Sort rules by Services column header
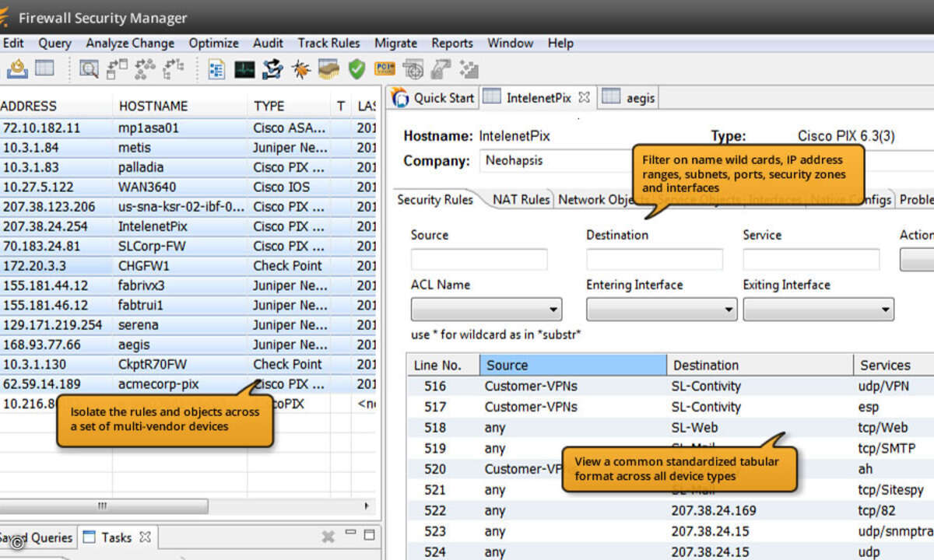Viewport: 934px width, 560px height. point(893,366)
